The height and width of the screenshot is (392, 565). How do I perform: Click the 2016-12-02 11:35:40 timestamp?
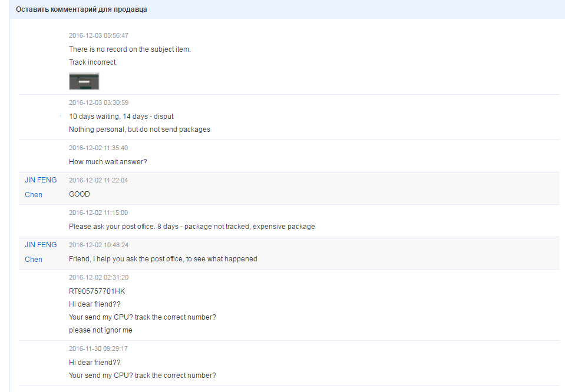tap(98, 148)
